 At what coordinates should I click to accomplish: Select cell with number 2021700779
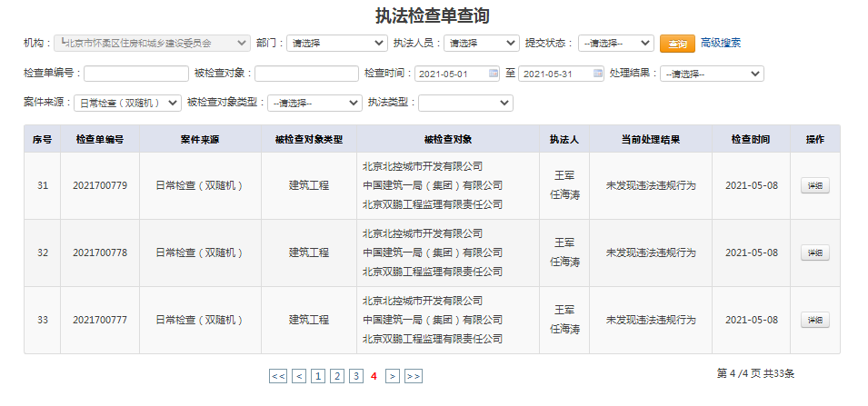pos(100,186)
